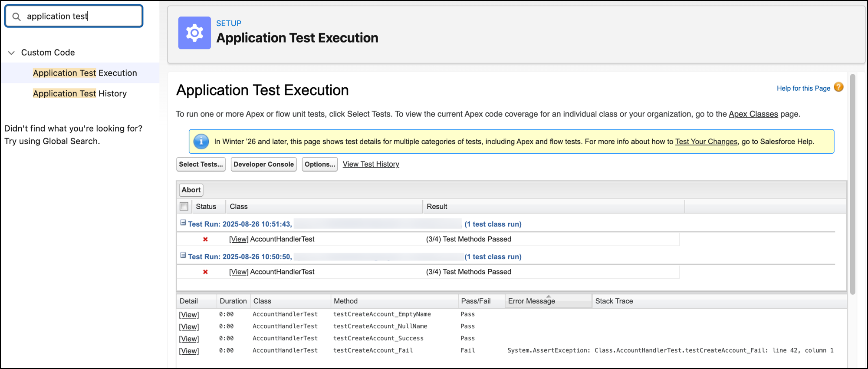Open Application Test History in sidebar
The height and width of the screenshot is (369, 868).
coord(80,93)
